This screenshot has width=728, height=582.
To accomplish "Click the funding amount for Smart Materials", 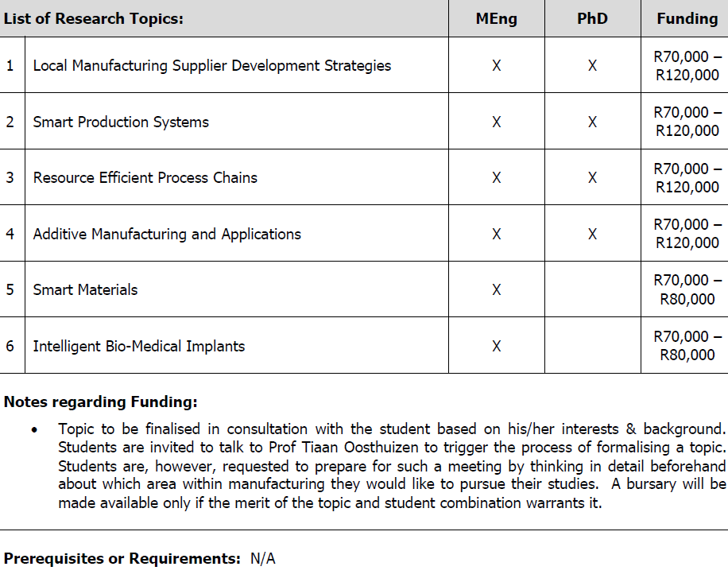I will tap(687, 289).
